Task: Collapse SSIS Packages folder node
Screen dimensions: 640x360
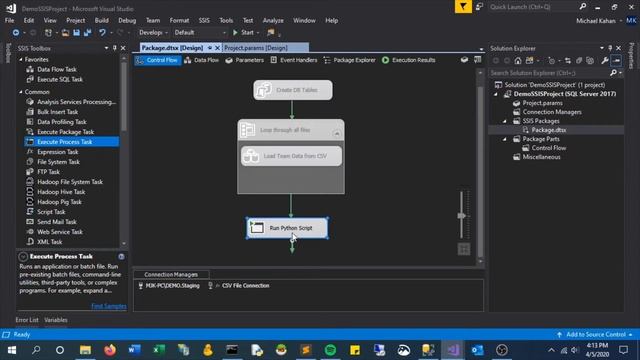Action: coord(505,121)
